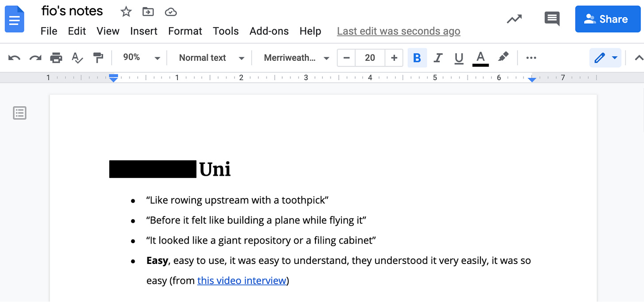
Task: Click the Redo arrow
Action: tap(35, 58)
